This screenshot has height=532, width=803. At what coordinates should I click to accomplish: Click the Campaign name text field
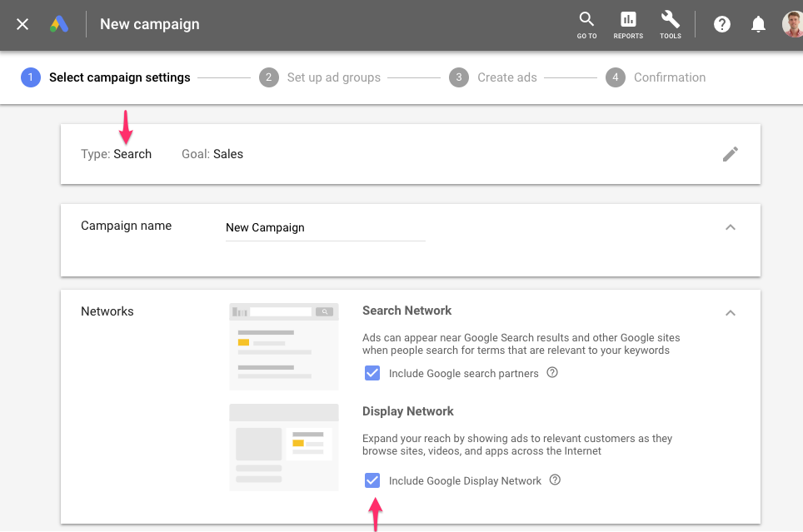point(325,228)
